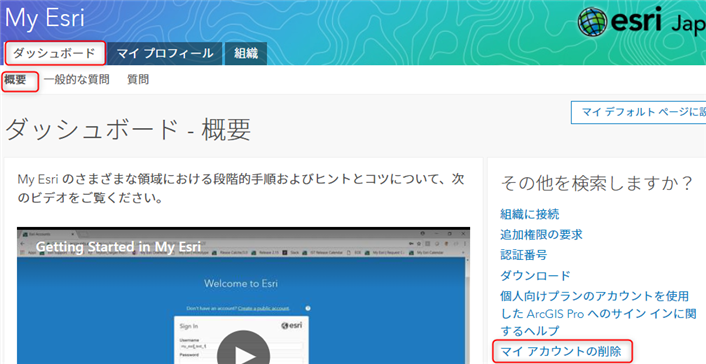The height and width of the screenshot is (364, 706).
Task: Open the 追加権限の要求 link
Action: click(x=541, y=235)
